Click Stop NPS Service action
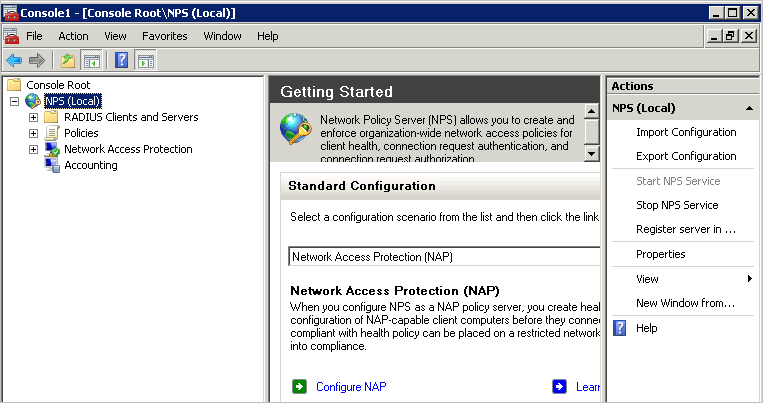 pyautogui.click(x=676, y=205)
